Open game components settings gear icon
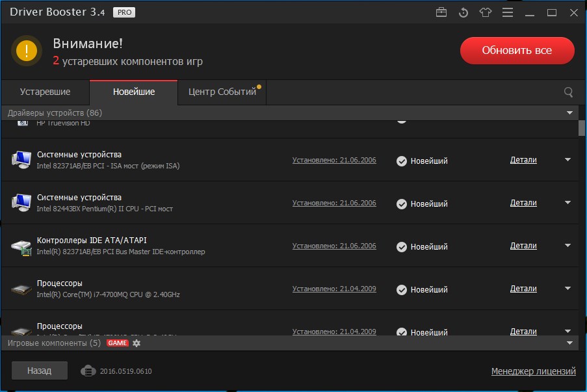Image resolution: width=587 pixels, height=392 pixels. pyautogui.click(x=137, y=343)
